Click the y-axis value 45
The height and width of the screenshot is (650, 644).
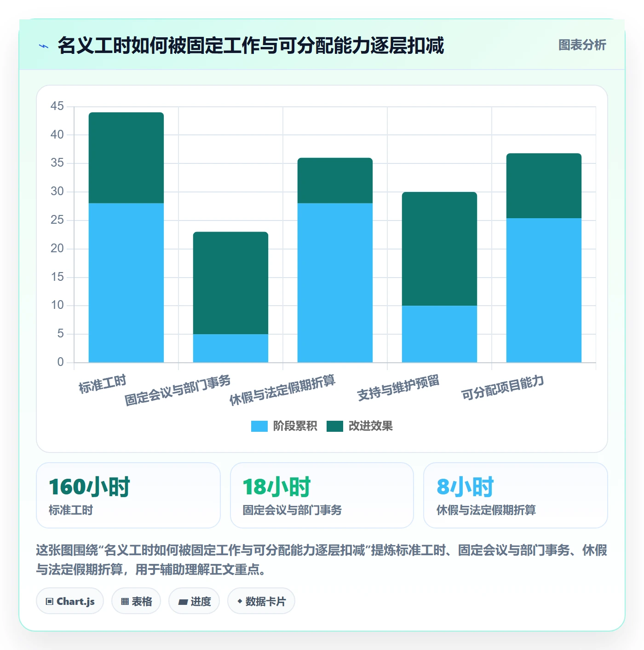click(x=57, y=106)
